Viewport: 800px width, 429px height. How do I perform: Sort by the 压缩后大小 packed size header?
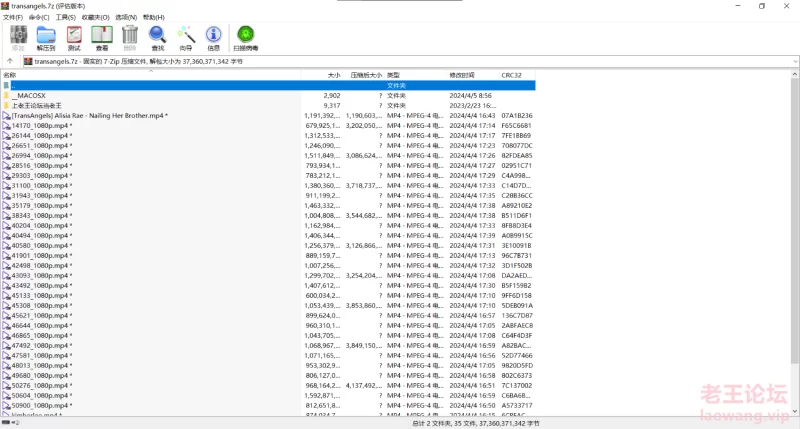pos(363,75)
